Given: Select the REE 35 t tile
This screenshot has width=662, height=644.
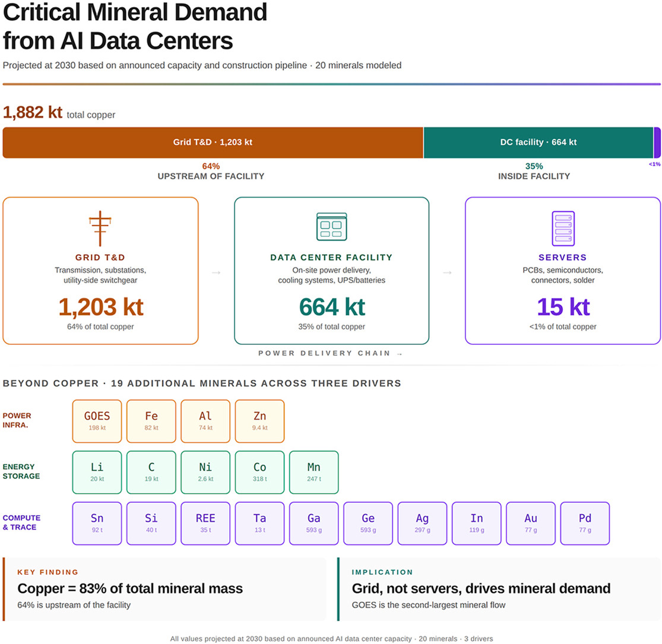Looking at the screenshot, I should click(205, 524).
